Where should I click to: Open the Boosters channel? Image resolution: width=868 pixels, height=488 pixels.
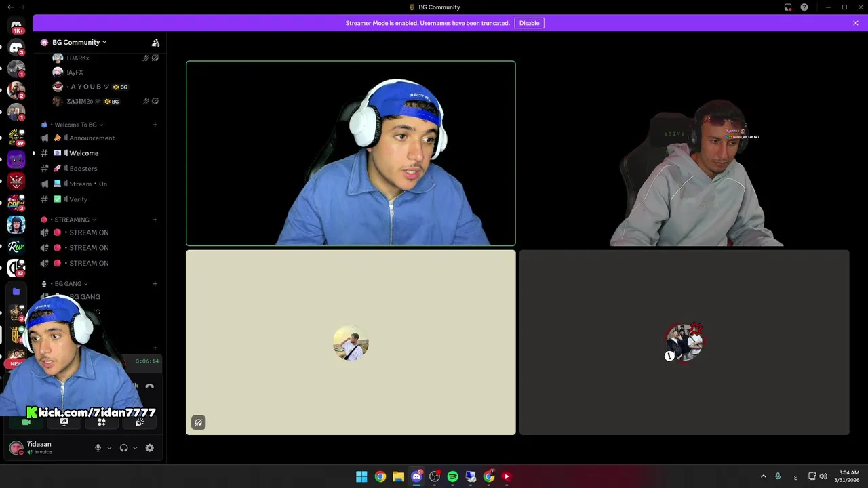pos(99,168)
